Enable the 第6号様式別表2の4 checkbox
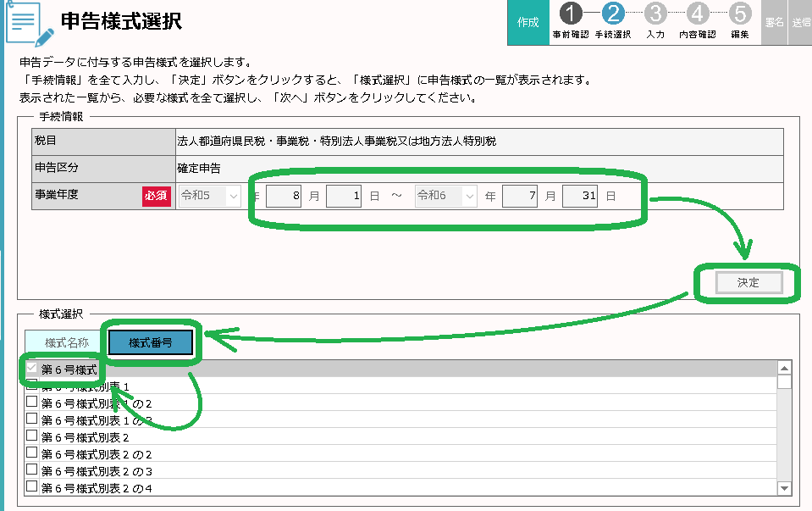Screen dimensions: 812x511 click(32, 487)
